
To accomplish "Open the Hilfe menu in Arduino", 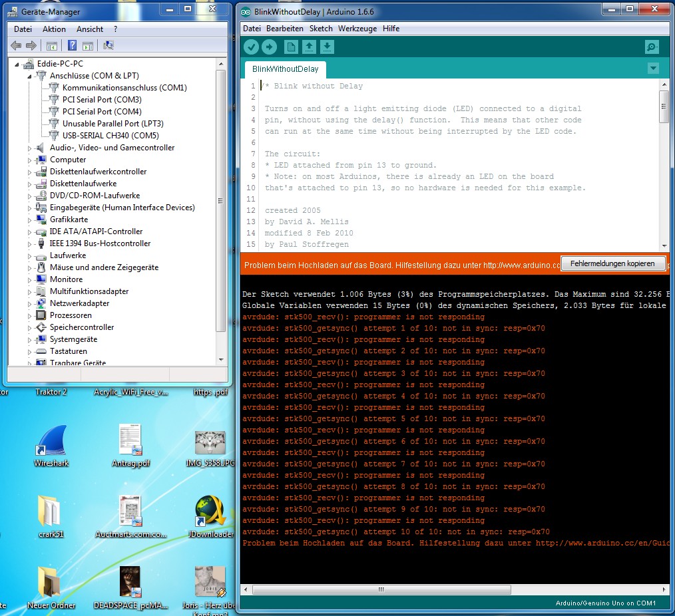I will coord(391,29).
